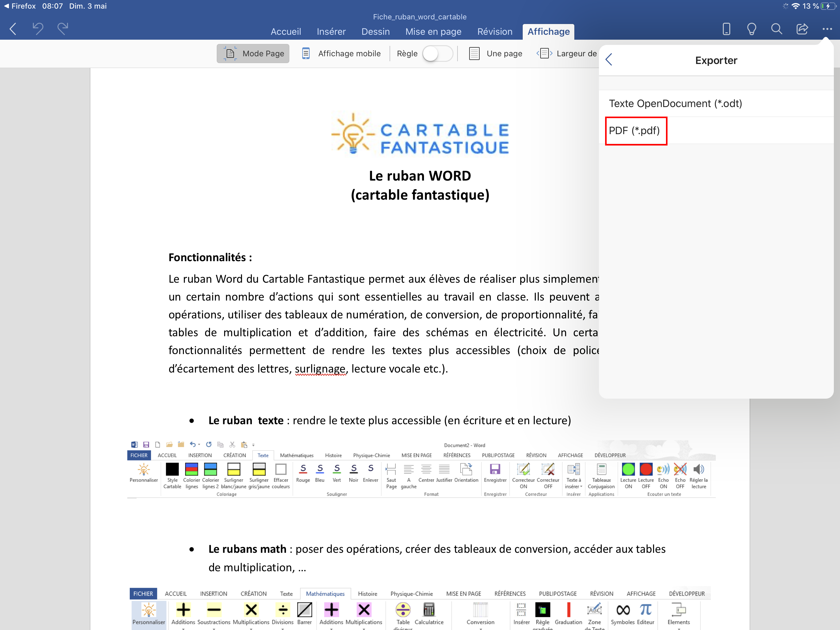
Task: Open the search magnifier icon
Action: (x=776, y=29)
